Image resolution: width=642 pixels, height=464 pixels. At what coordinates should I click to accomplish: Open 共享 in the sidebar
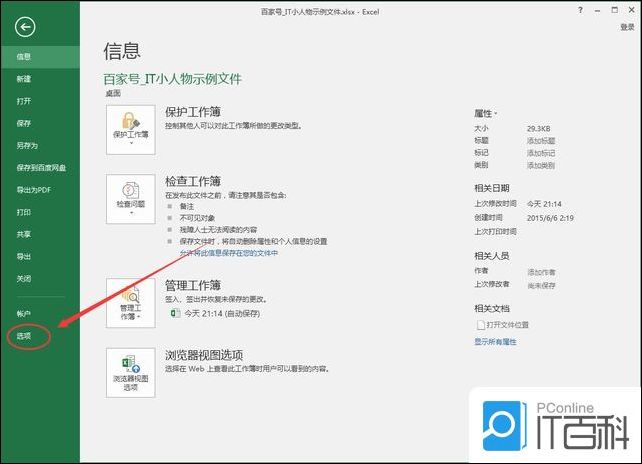click(x=24, y=234)
